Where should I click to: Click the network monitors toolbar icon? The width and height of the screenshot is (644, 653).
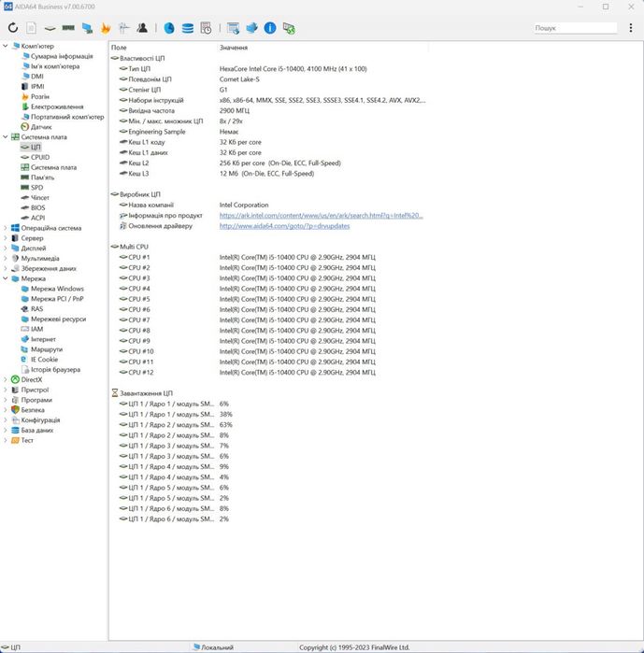(87, 28)
